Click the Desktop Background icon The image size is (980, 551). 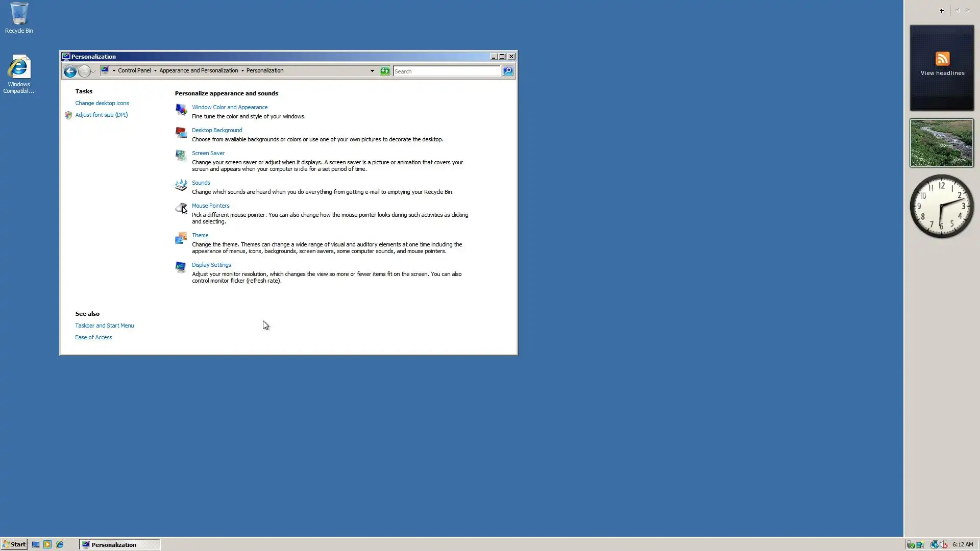[181, 133]
